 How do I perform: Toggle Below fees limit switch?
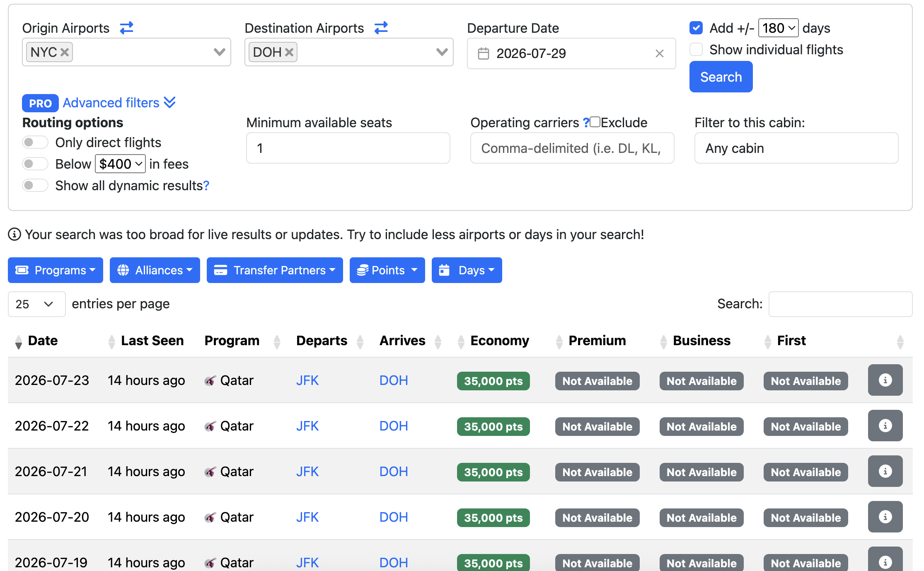[x=35, y=164]
